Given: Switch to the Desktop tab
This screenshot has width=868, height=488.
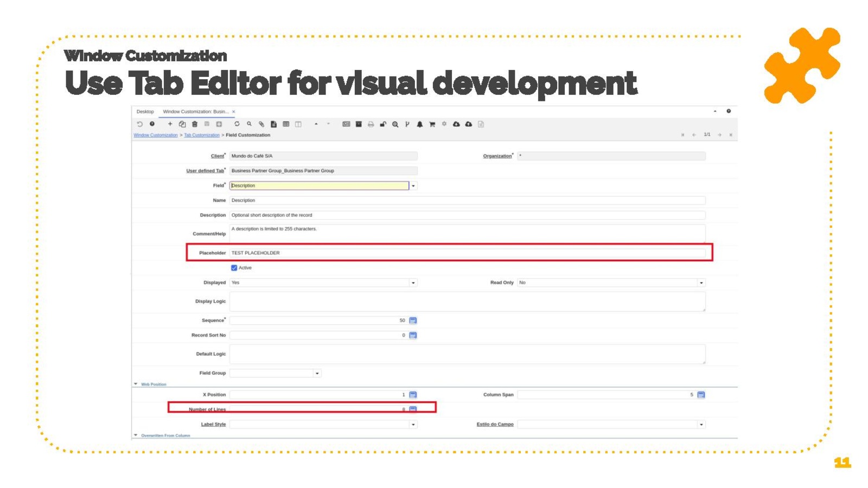Looking at the screenshot, I should coord(145,112).
